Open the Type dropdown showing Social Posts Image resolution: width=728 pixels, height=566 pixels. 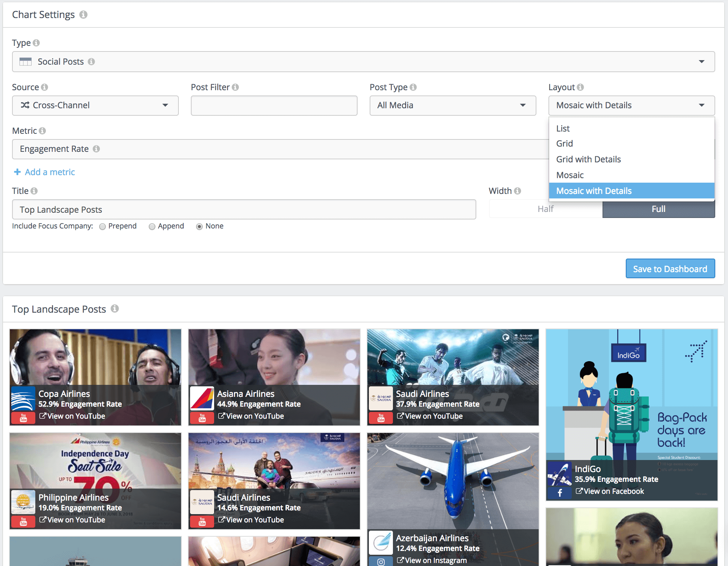[363, 62]
